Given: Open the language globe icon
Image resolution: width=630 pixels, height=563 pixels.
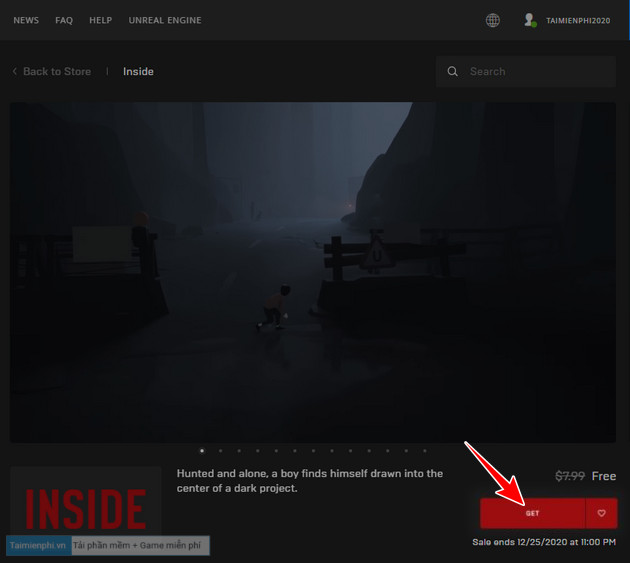Looking at the screenshot, I should click(493, 20).
